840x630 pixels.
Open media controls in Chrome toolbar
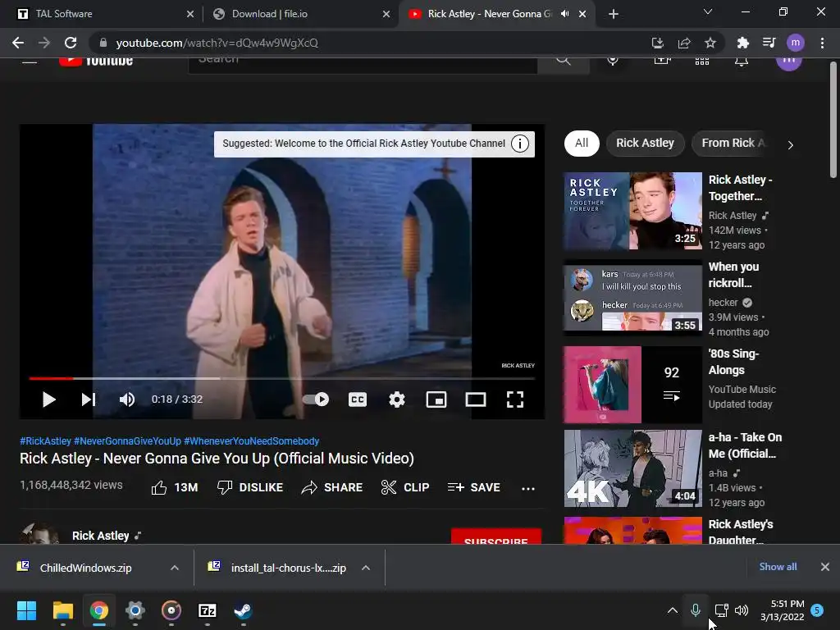tap(769, 43)
